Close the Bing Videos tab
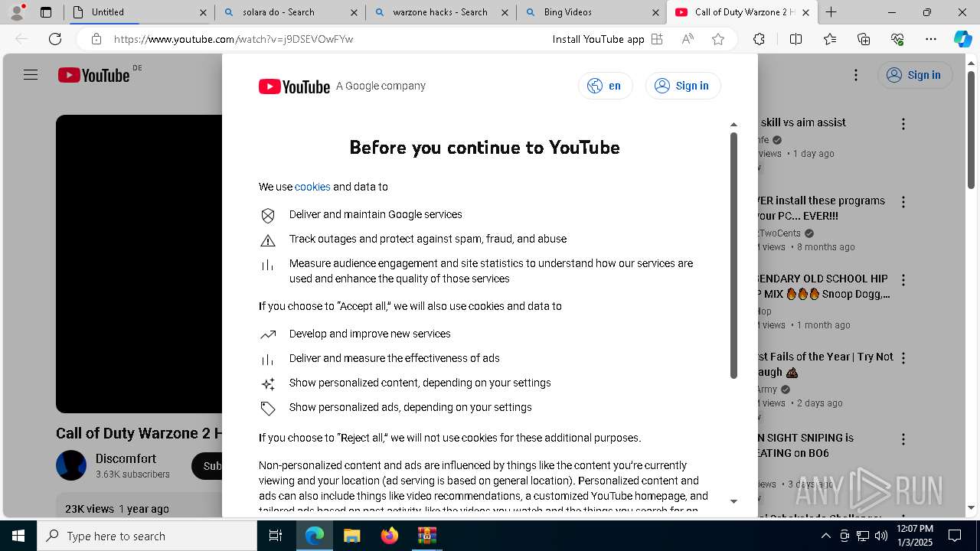The width and height of the screenshot is (980, 551). 655,12
